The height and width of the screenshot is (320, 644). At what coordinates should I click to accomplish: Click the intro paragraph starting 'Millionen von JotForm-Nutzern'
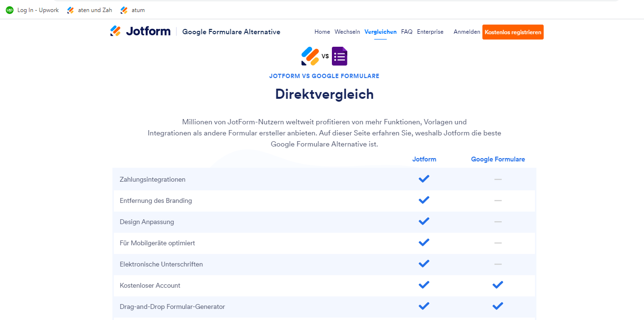[324, 133]
